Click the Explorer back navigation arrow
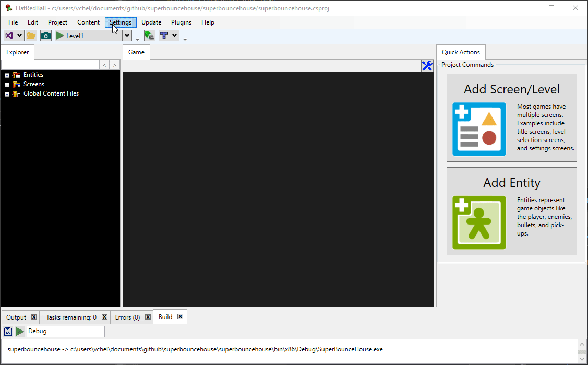 pyautogui.click(x=104, y=65)
